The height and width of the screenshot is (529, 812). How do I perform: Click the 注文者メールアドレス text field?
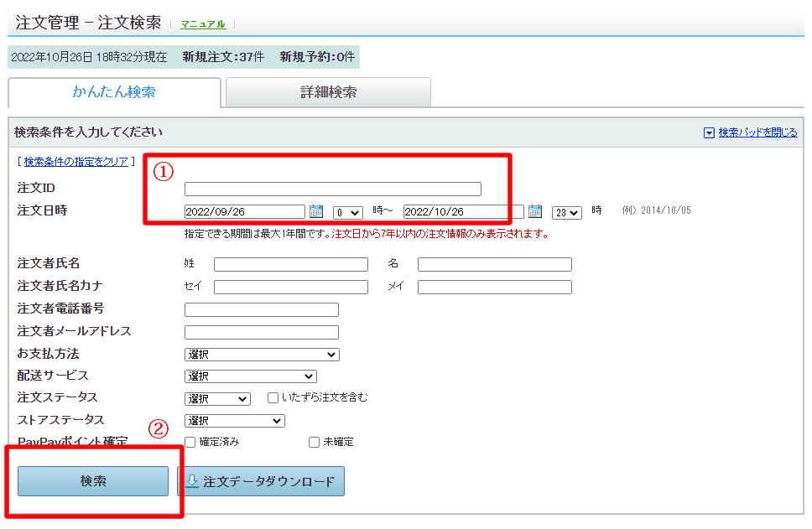(x=261, y=332)
